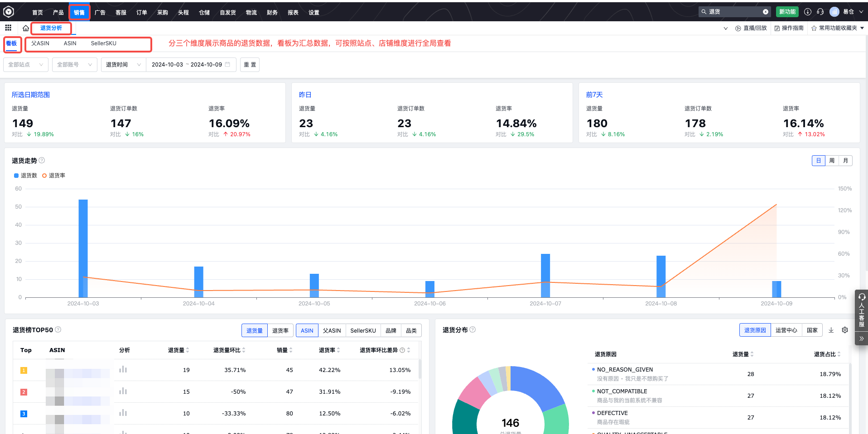Open the 全部账号 dropdown

click(x=74, y=64)
